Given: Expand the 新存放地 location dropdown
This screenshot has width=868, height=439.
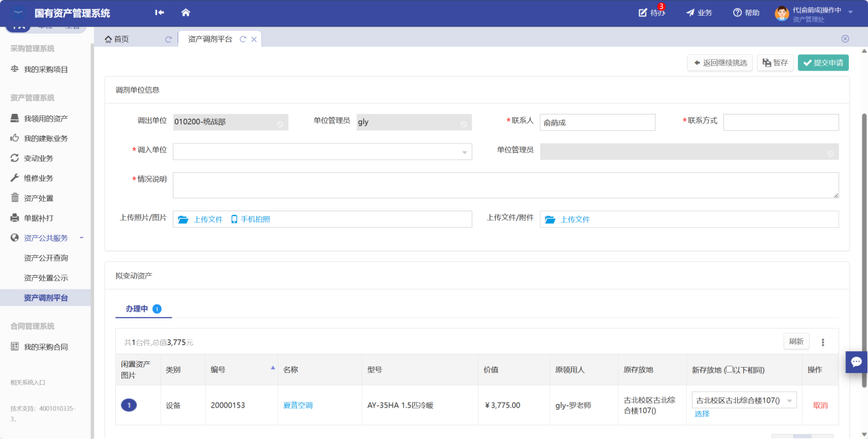Looking at the screenshot, I should click(x=788, y=401).
